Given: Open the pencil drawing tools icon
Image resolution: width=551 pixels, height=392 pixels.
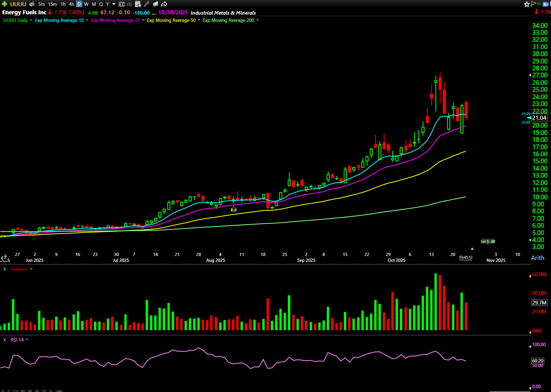Looking at the screenshot, I should [147, 4].
